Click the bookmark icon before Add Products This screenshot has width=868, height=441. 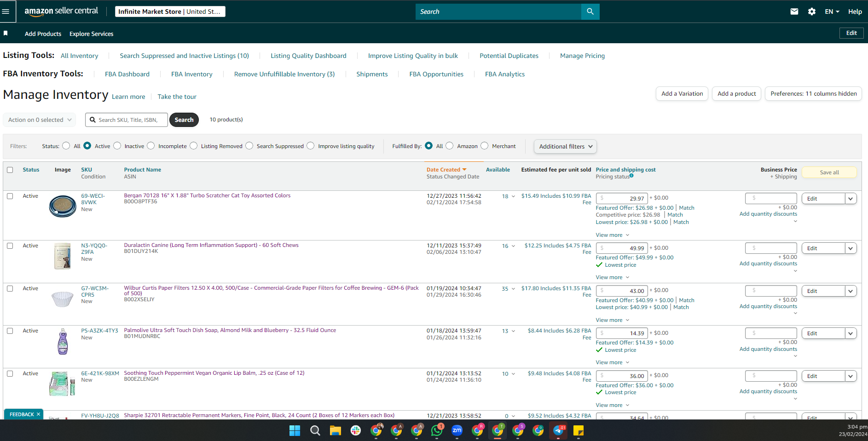pos(6,33)
